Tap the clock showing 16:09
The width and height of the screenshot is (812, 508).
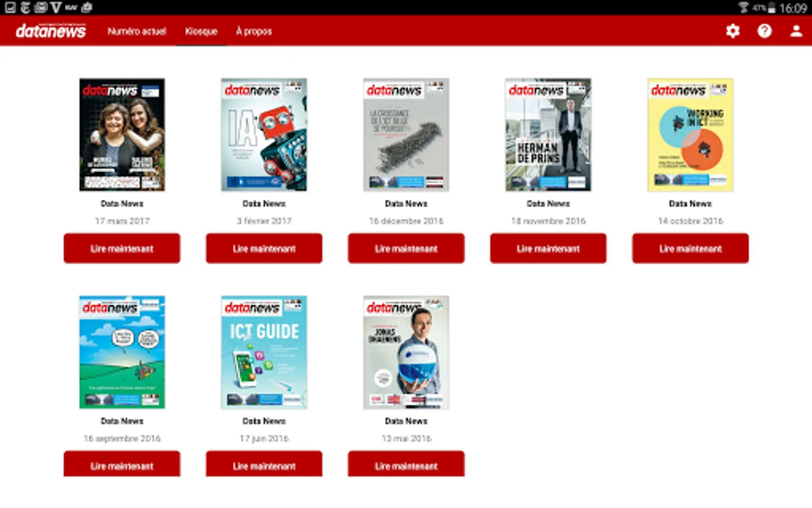[793, 8]
